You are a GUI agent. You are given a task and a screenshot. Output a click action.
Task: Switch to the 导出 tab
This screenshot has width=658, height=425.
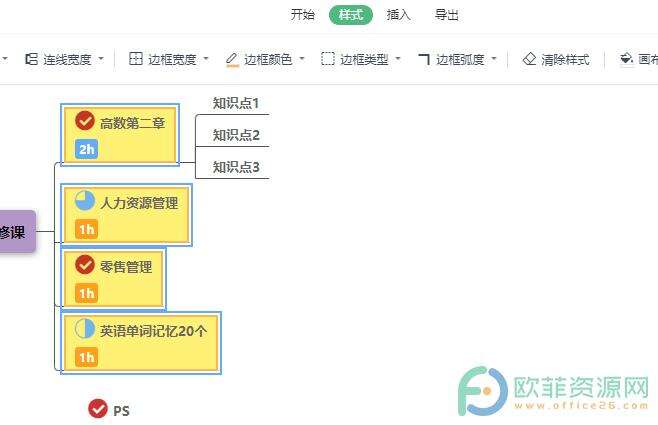click(446, 15)
